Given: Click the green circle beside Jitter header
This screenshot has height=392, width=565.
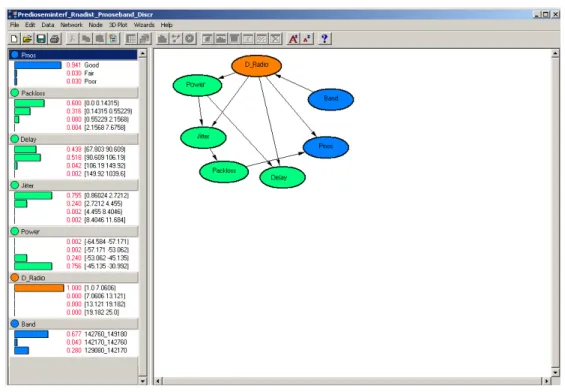Looking at the screenshot, I should point(15,185).
